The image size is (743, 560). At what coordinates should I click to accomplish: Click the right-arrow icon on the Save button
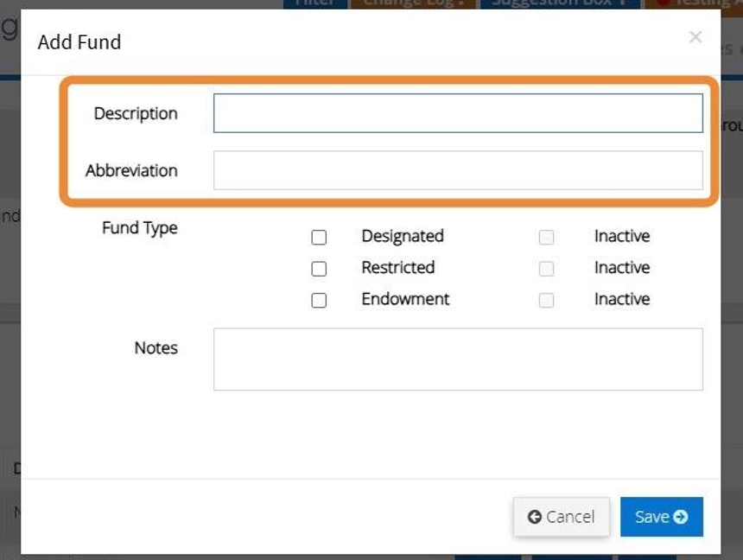coord(681,517)
